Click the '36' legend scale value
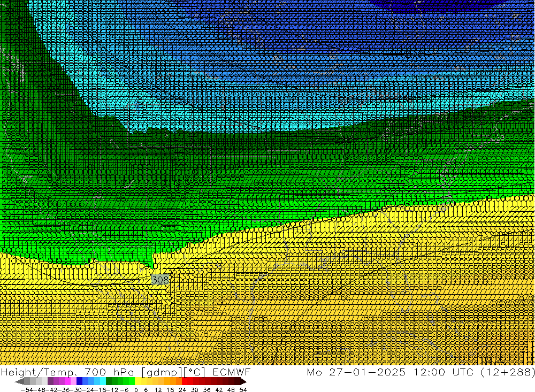 coord(207,390)
